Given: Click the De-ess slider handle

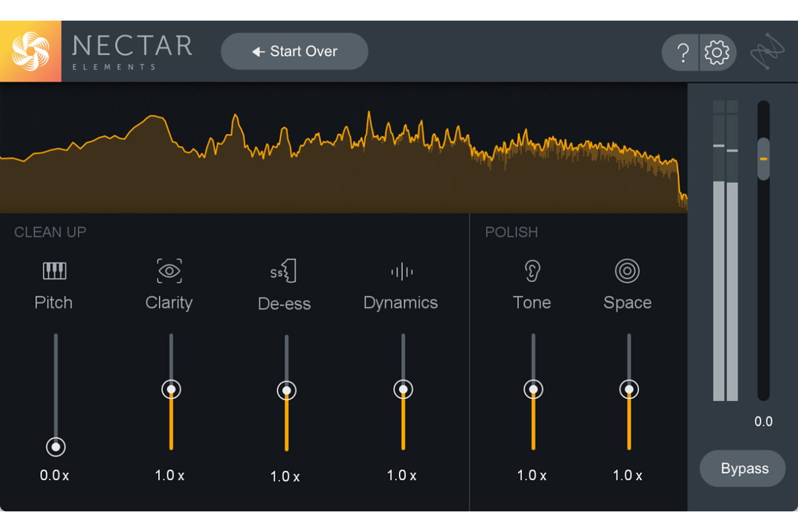Looking at the screenshot, I should [x=287, y=390].
